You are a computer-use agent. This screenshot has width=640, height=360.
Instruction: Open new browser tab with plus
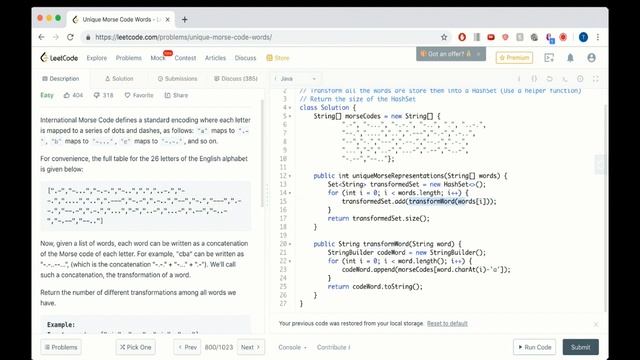tap(184, 19)
